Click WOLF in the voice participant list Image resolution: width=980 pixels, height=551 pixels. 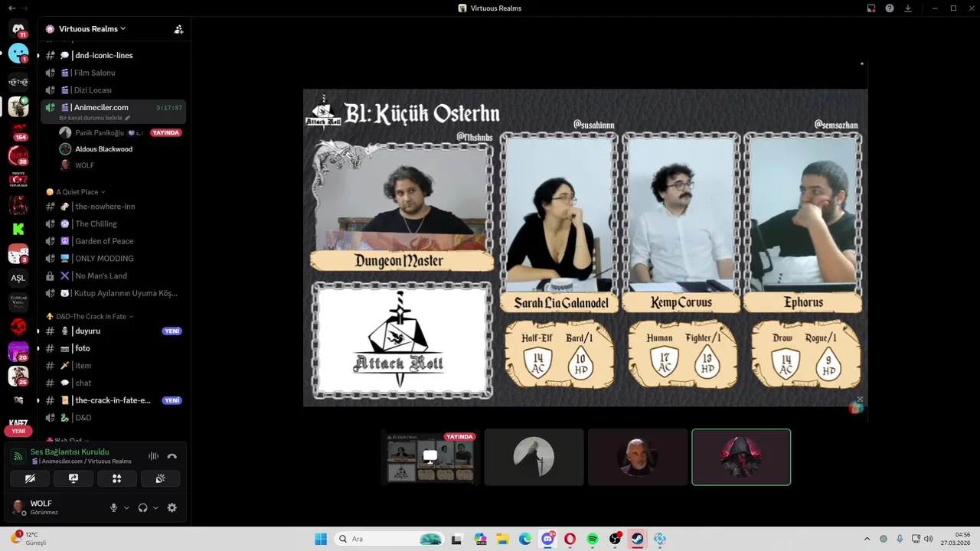coord(121,165)
